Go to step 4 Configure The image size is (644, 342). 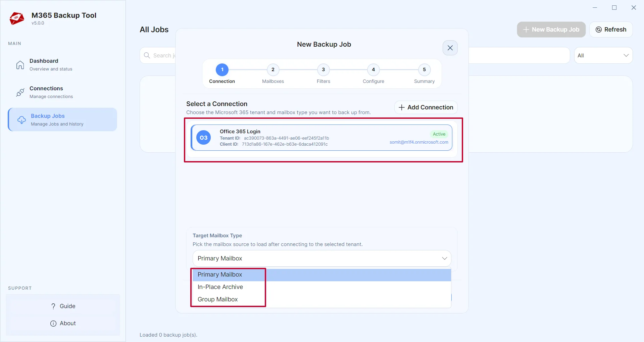click(373, 74)
